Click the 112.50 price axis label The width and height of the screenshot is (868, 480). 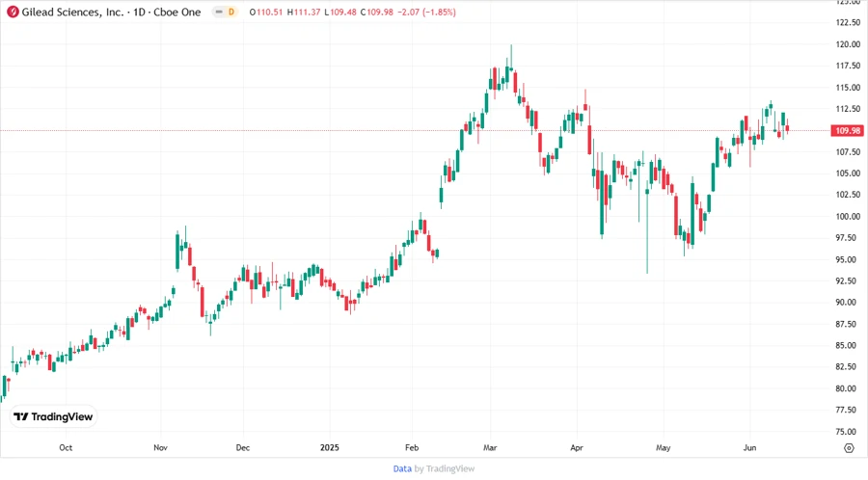click(x=848, y=109)
